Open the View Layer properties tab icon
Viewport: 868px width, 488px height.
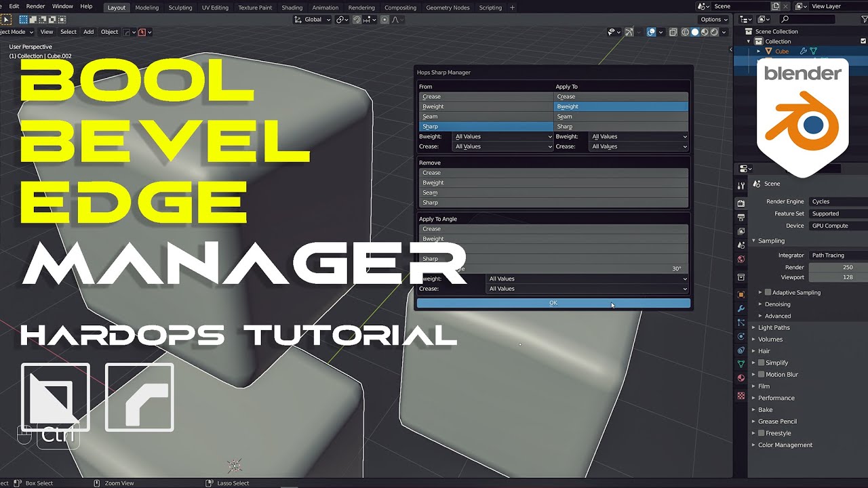pyautogui.click(x=741, y=231)
